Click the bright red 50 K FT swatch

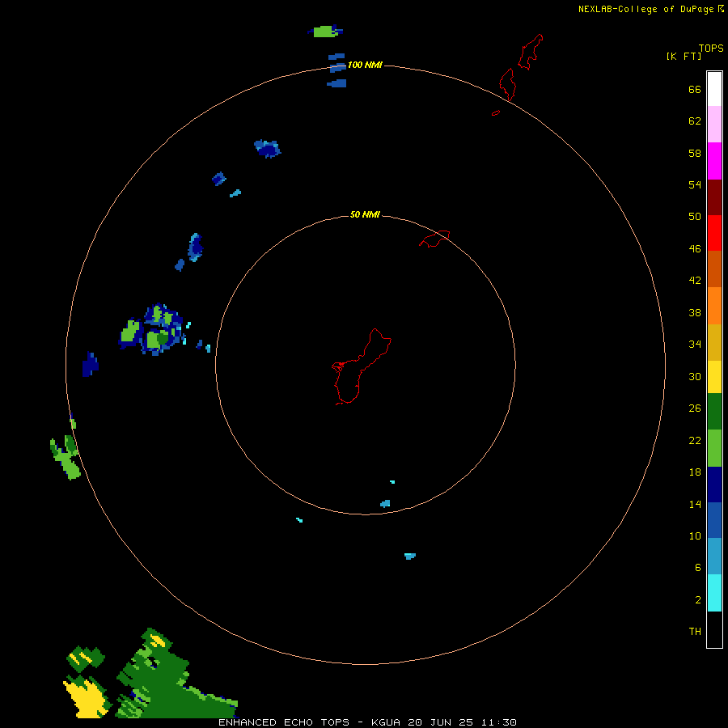(x=714, y=233)
